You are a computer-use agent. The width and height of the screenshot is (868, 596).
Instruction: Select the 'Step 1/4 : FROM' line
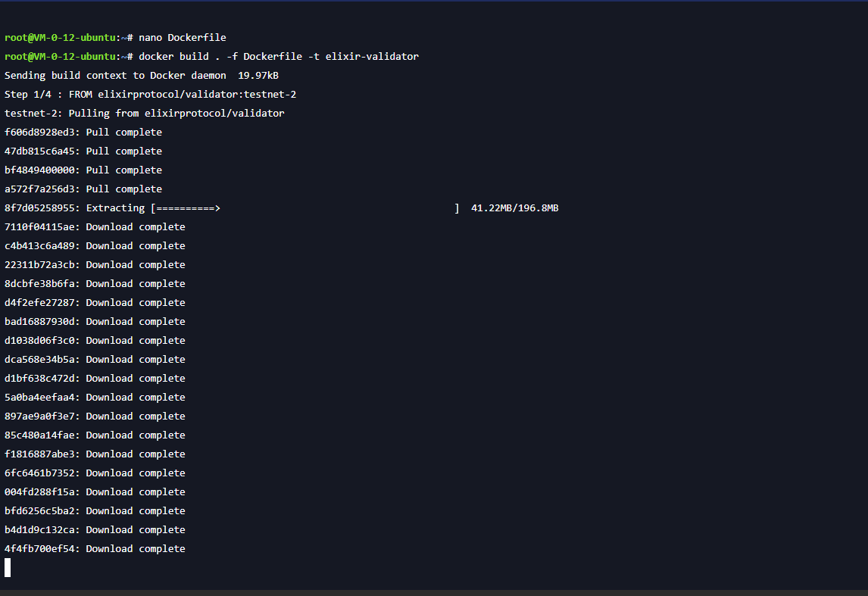(x=150, y=94)
